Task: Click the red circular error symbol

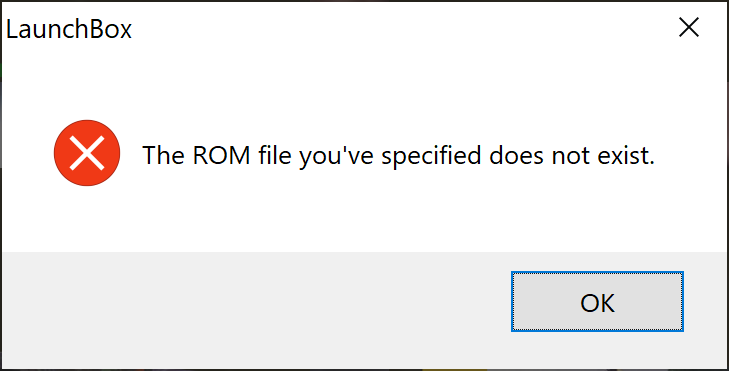Action: click(x=87, y=153)
